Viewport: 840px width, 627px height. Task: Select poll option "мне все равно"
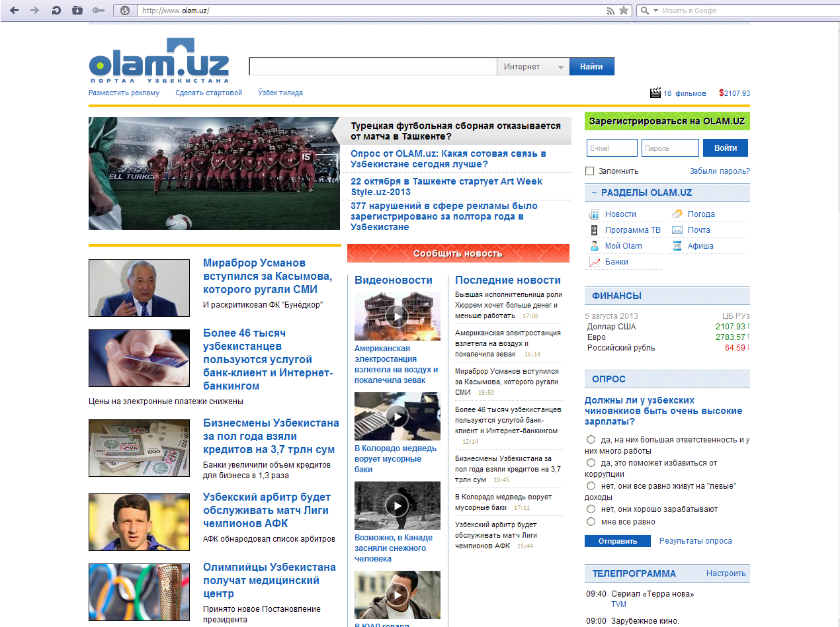click(591, 522)
